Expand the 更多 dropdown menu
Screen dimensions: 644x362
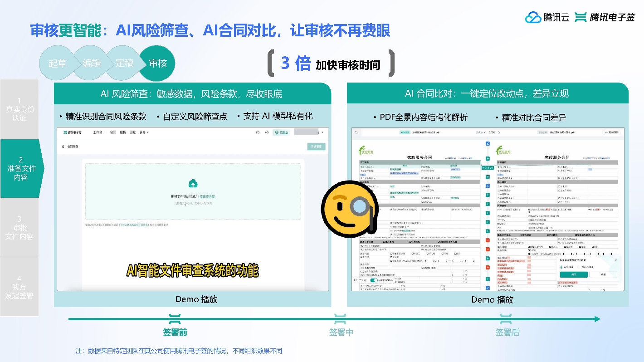coord(144,132)
